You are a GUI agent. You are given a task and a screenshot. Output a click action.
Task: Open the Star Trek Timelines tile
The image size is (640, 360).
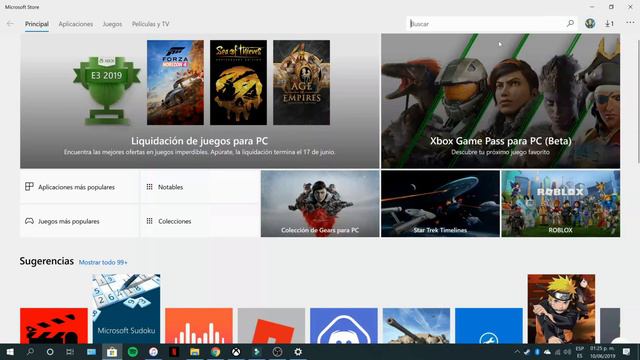tap(440, 204)
